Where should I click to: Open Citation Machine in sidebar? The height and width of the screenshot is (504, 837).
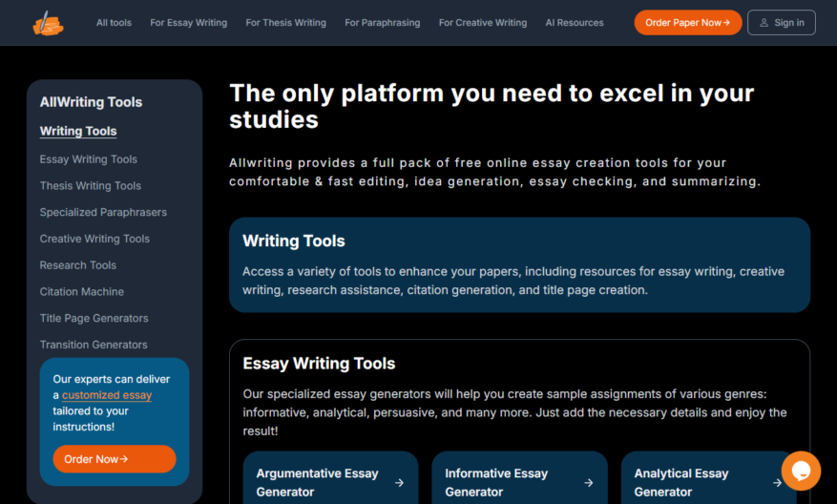click(82, 292)
